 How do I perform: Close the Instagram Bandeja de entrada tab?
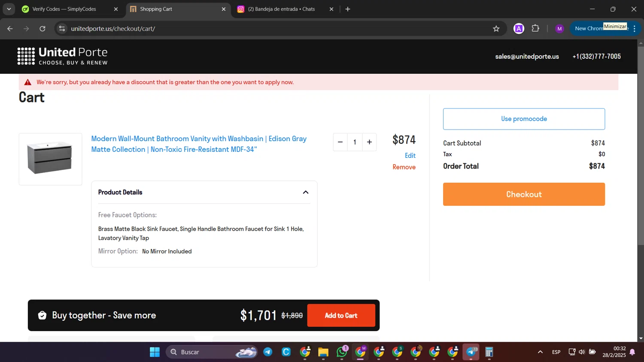click(x=331, y=9)
